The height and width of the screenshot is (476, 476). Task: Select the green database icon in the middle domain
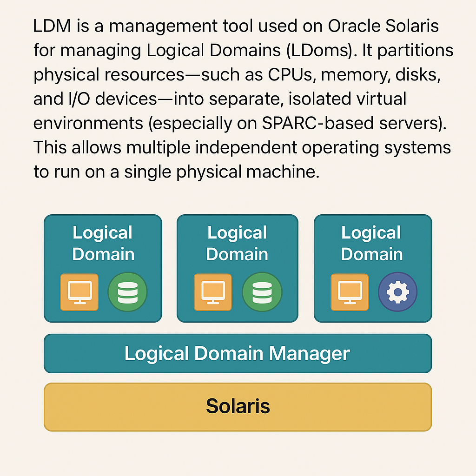(x=262, y=292)
